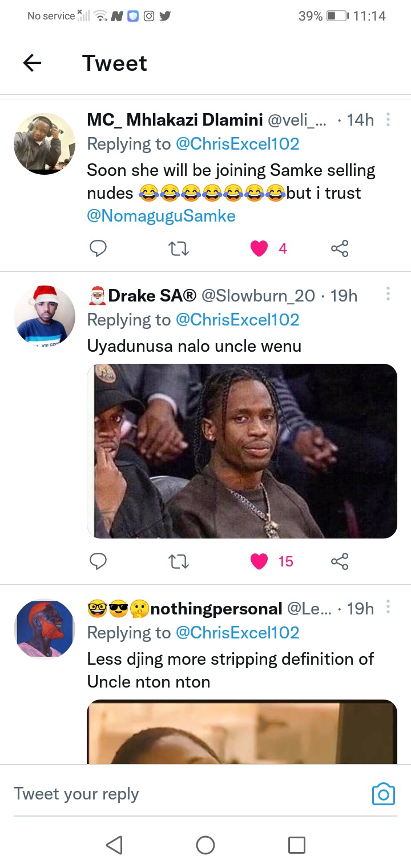Screen dimensions: 411x868
Task: Unlike the tweet with 4 likes
Action: [259, 248]
